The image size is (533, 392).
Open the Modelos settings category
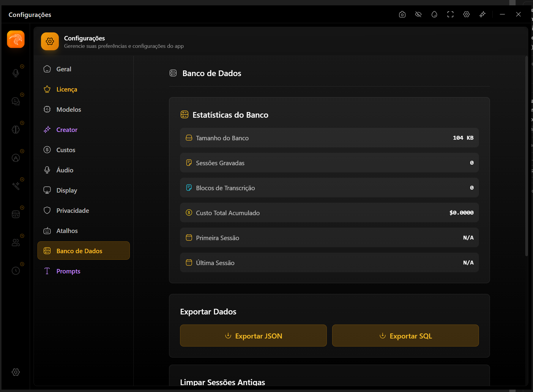coord(83,109)
